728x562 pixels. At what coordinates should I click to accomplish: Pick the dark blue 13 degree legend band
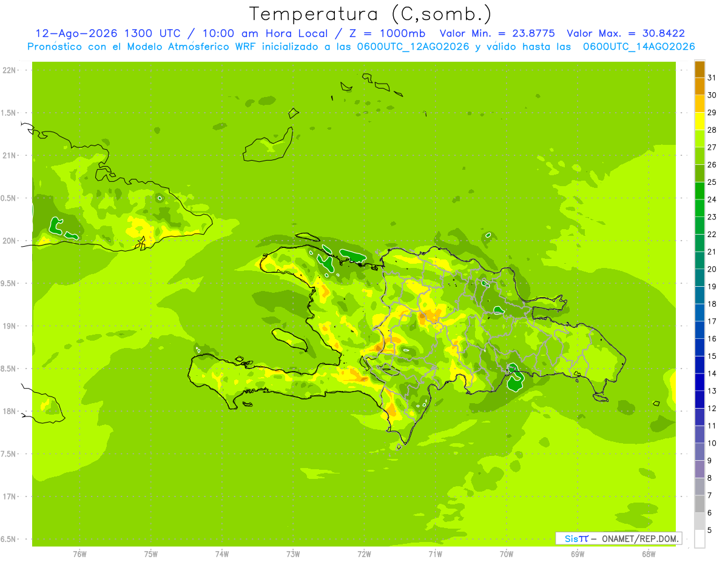click(x=699, y=383)
